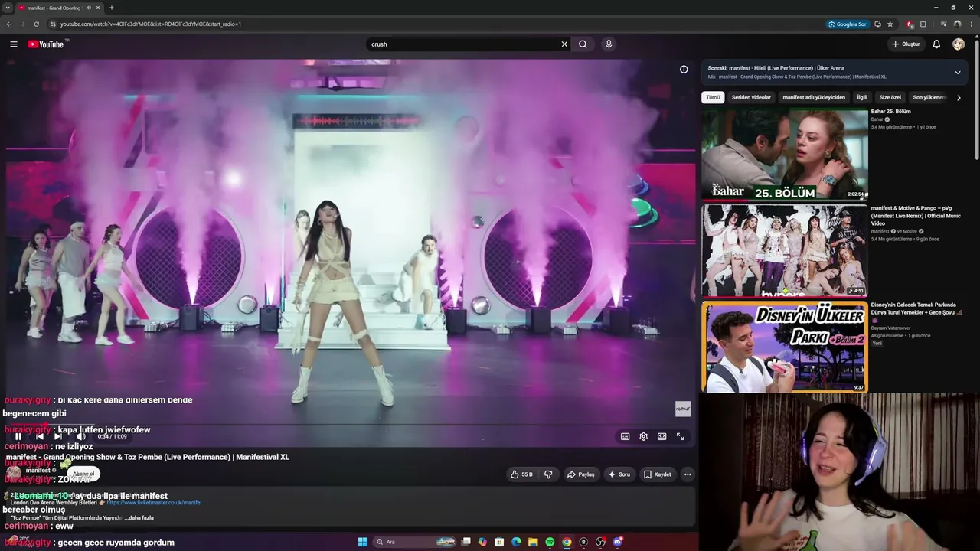Open the Windows Start menu
The width and height of the screenshot is (980, 551).
(363, 542)
